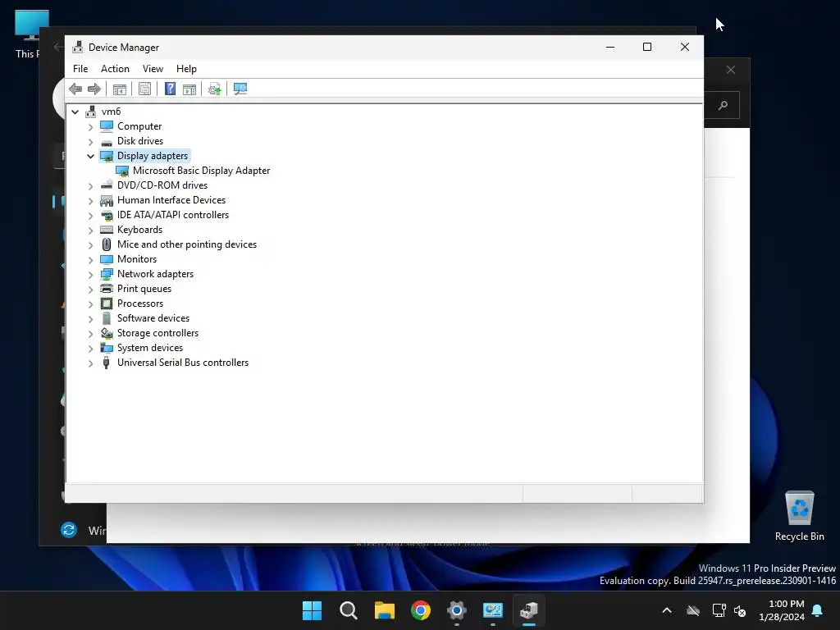The height and width of the screenshot is (630, 840).
Task: Open Settings from the taskbar
Action: click(x=456, y=610)
